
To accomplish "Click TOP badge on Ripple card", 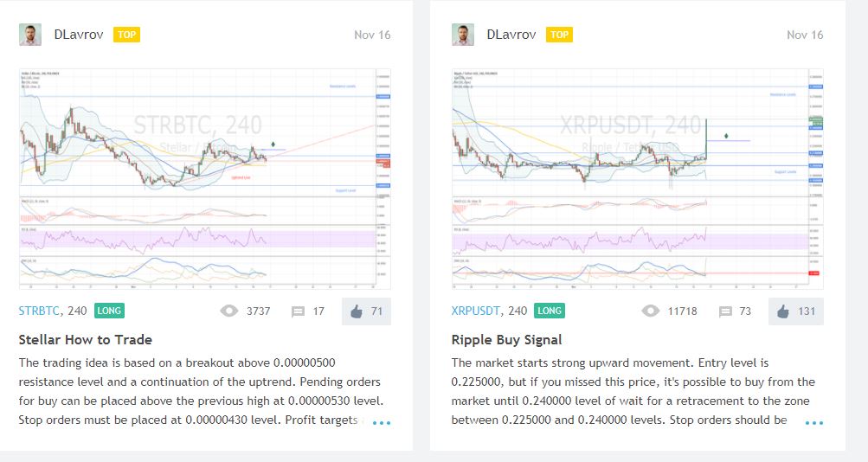I will pyautogui.click(x=559, y=35).
